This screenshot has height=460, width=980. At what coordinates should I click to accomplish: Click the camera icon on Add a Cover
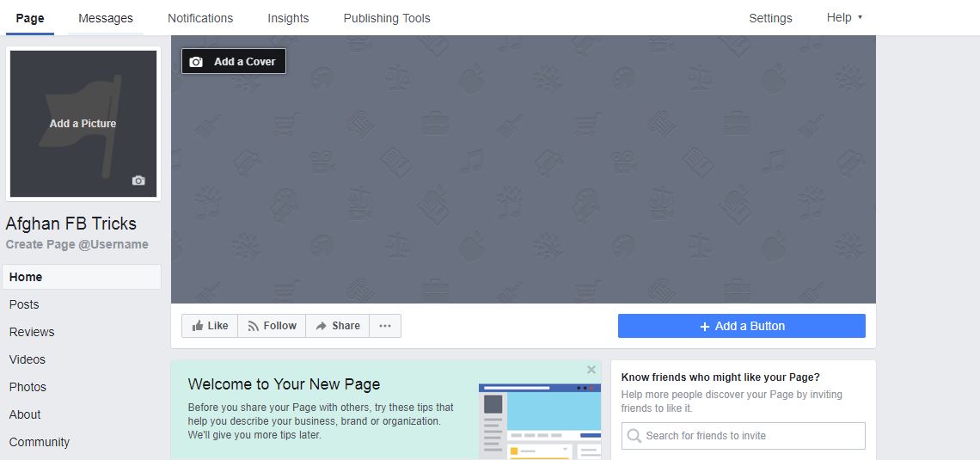[x=196, y=62]
